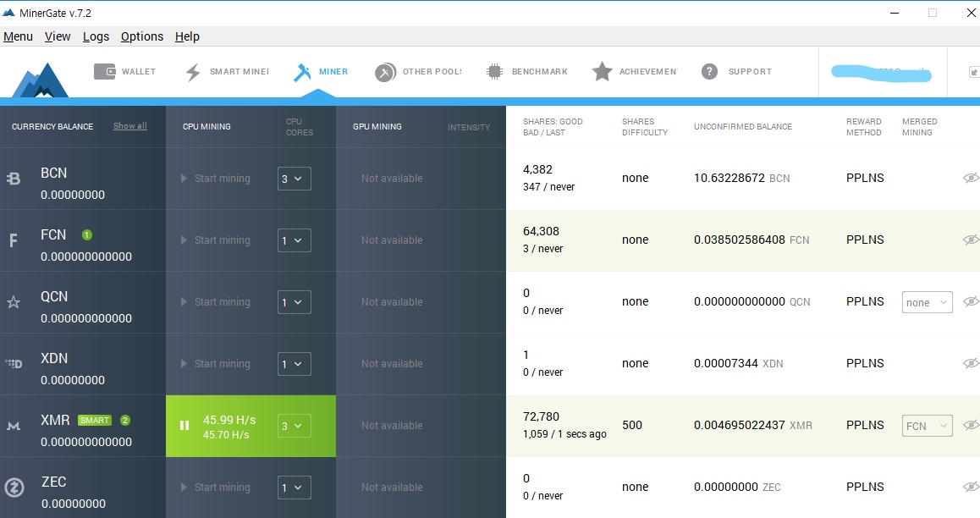Open the Menu menu
Image resolution: width=980 pixels, height=518 pixels.
click(x=18, y=37)
